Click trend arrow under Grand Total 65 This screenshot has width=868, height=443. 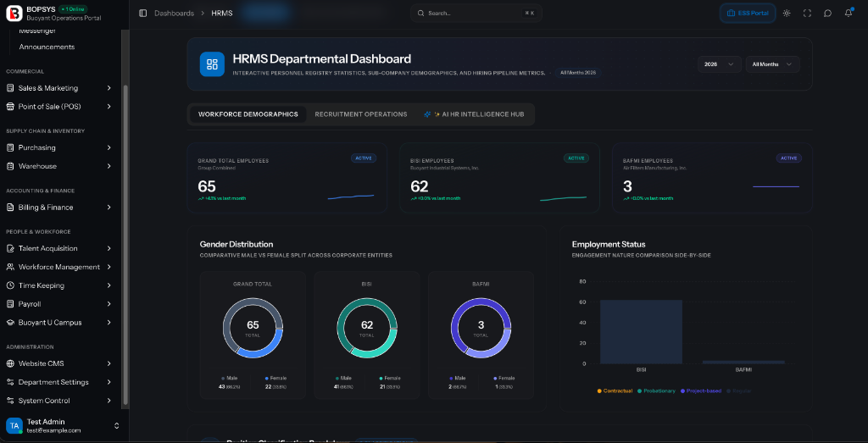tap(200, 198)
